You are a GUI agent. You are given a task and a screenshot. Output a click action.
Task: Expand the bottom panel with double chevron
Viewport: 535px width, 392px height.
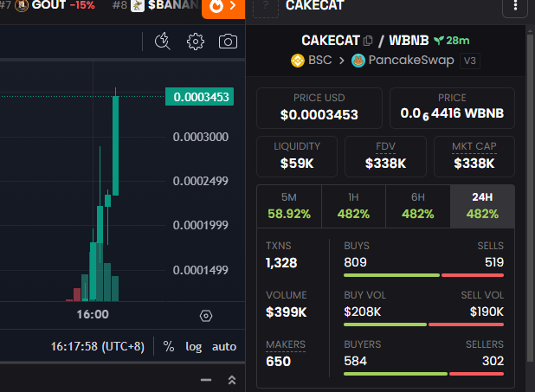tap(232, 380)
